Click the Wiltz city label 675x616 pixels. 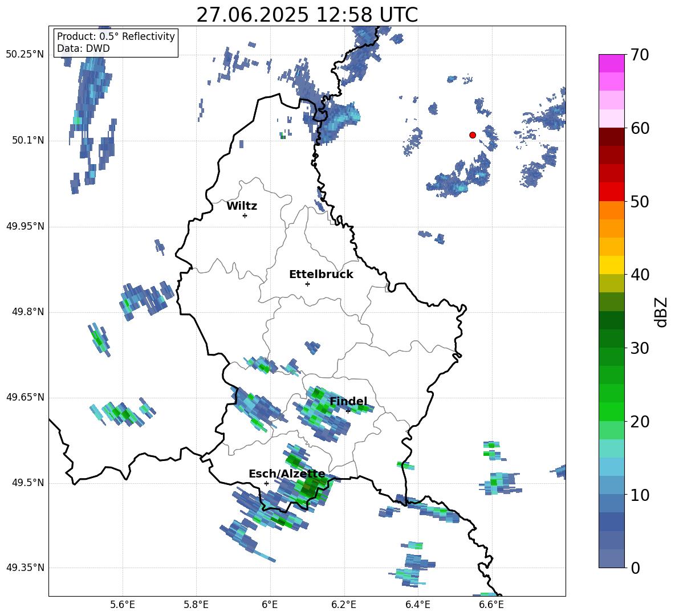coord(242,206)
